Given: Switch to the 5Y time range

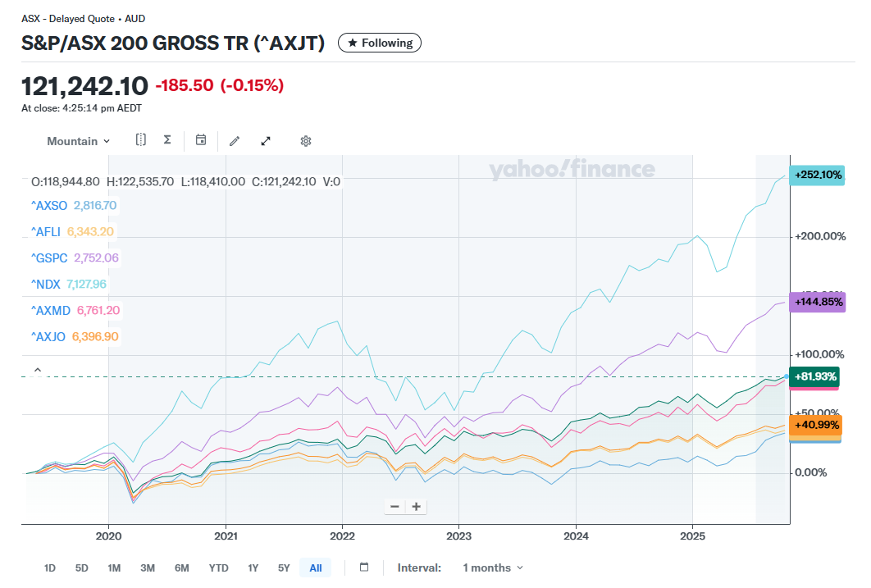Looking at the screenshot, I should [x=284, y=567].
